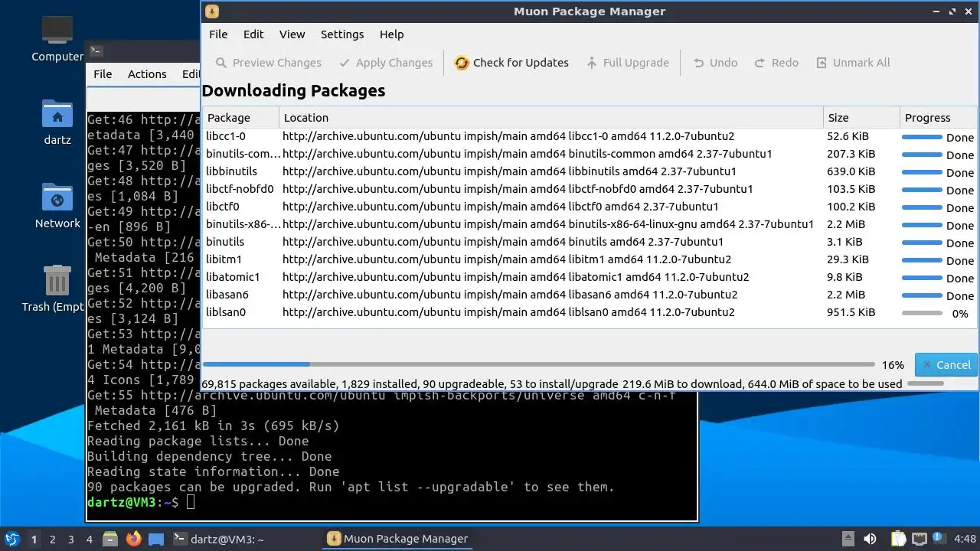Select the binutils-com... package row
Viewport: 980px width, 551px height.
pos(590,154)
